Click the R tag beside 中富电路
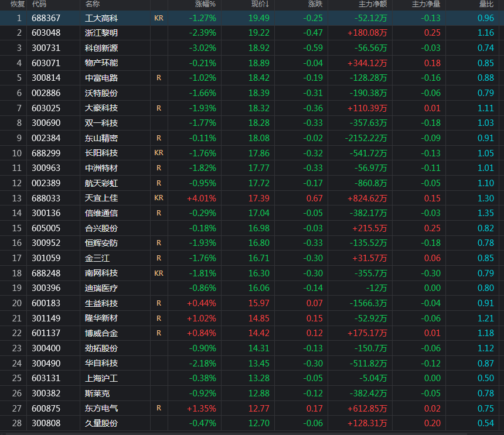The image size is (504, 435). click(159, 78)
